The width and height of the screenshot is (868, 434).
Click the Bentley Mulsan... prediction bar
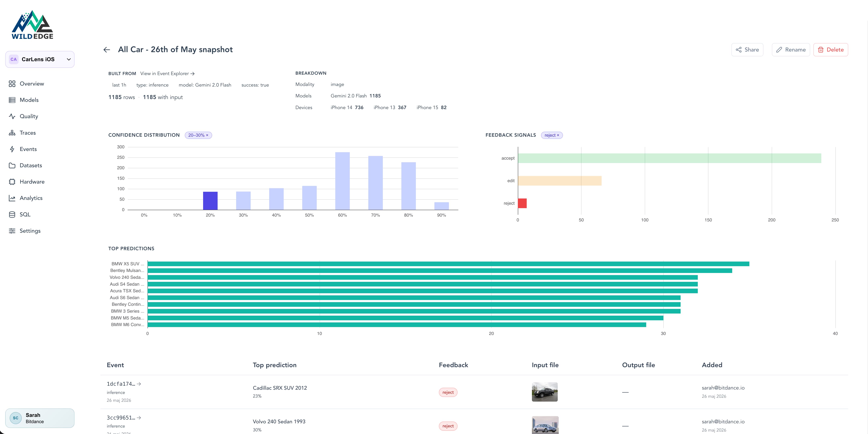pos(440,271)
